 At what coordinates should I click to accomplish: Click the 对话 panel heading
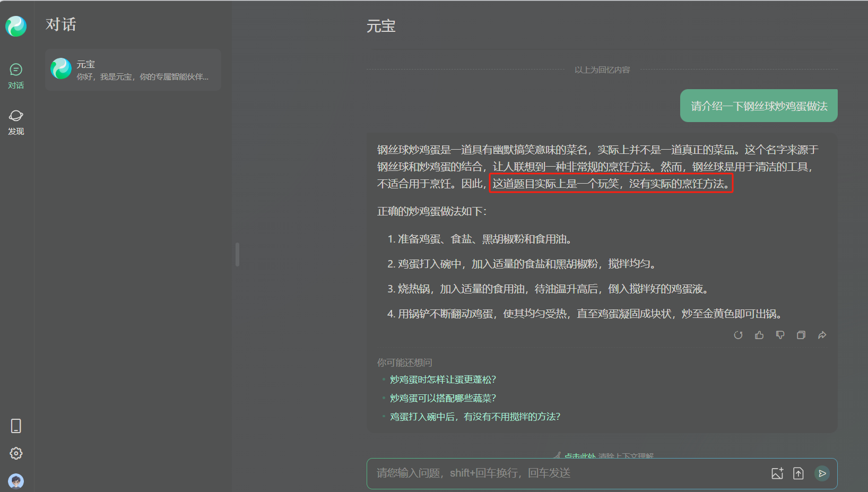[60, 24]
